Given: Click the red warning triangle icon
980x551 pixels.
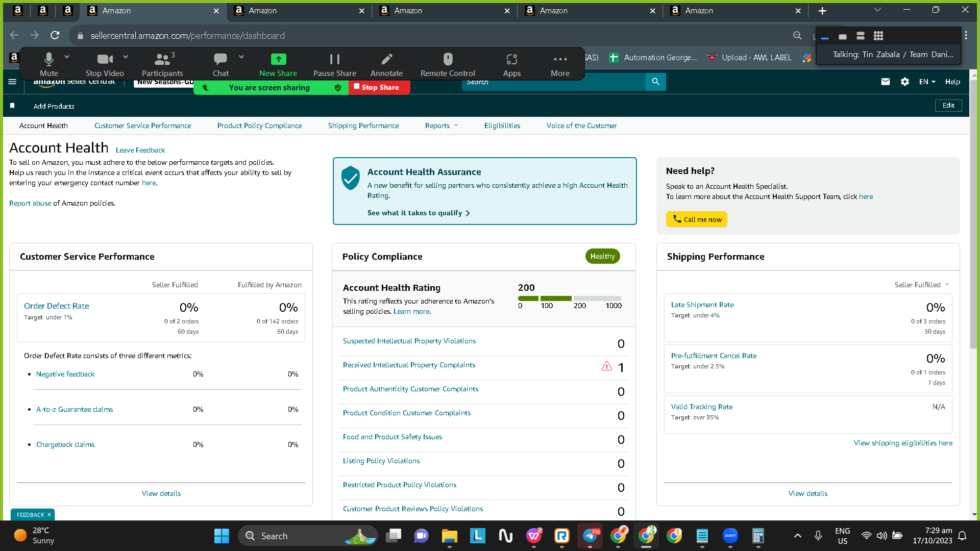Looking at the screenshot, I should point(606,366).
